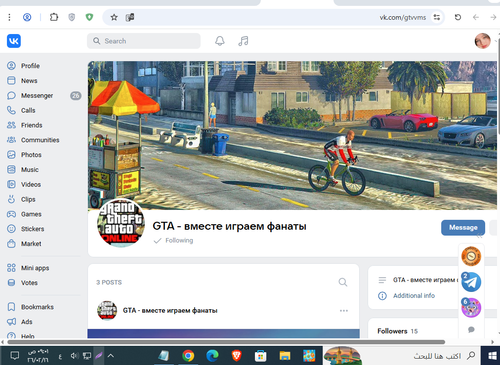Open File Explorer from taskbar
Viewport: 500px width, 365px height.
tap(285, 356)
